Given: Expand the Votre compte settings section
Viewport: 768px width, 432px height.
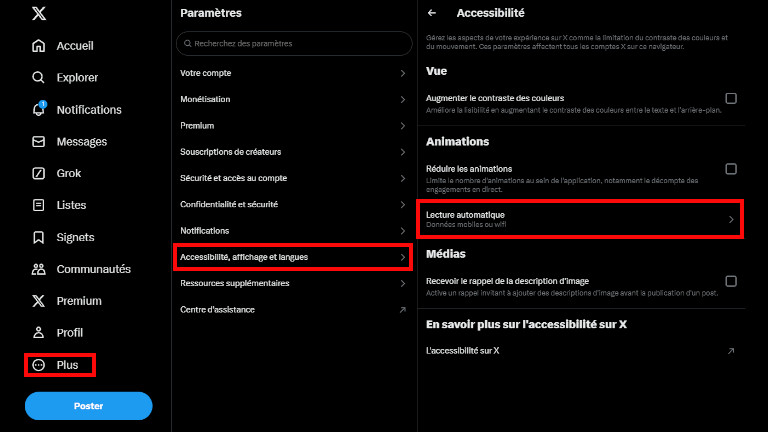Looking at the screenshot, I should pos(402,74).
